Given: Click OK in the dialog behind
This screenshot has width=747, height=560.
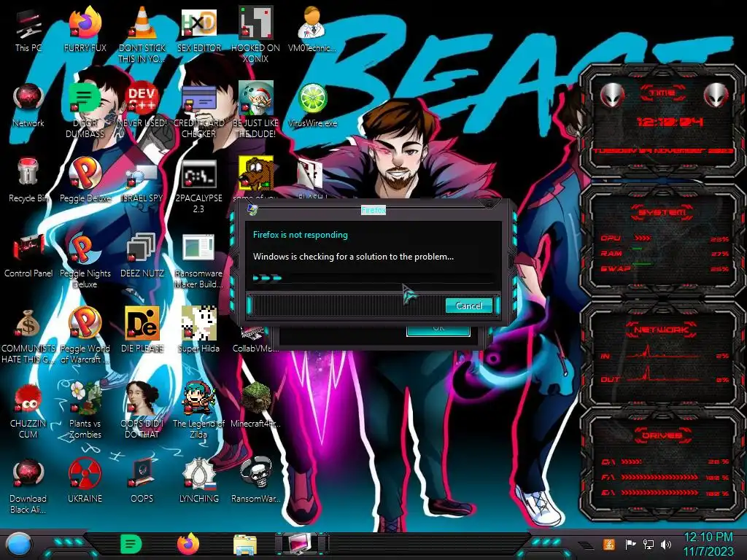Looking at the screenshot, I should click(438, 330).
